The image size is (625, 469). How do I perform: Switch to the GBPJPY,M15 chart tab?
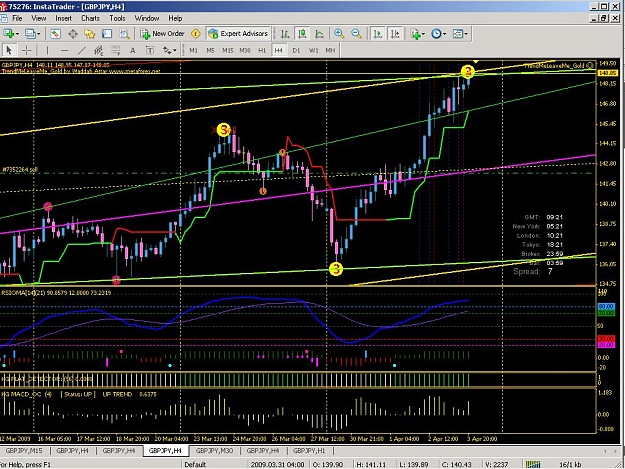24,451
